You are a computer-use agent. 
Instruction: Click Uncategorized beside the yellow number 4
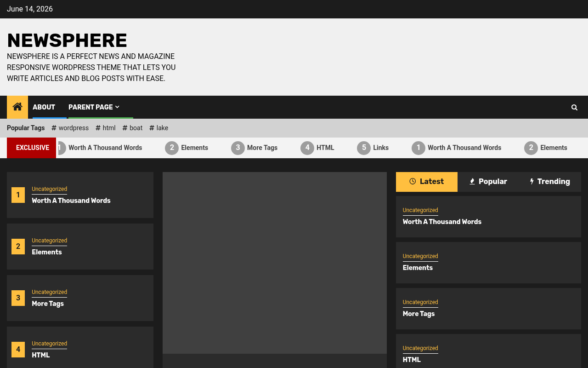coord(49,344)
